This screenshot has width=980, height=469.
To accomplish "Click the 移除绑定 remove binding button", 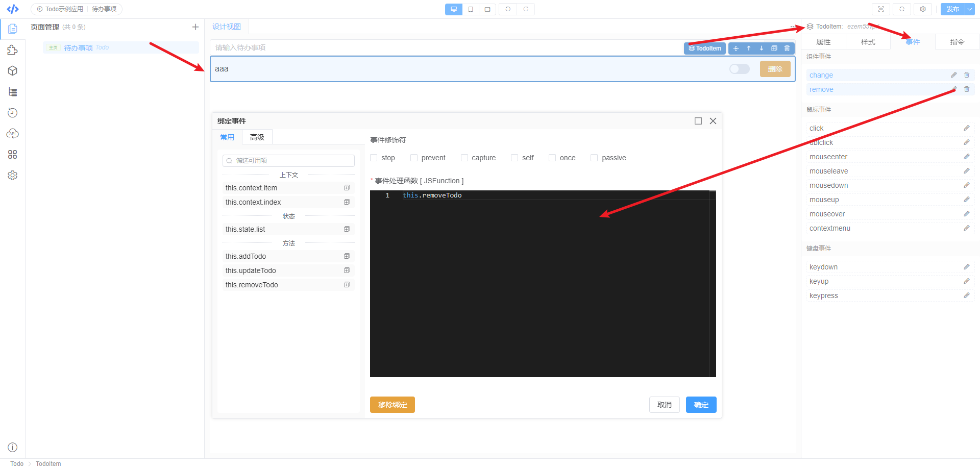I will tap(393, 405).
